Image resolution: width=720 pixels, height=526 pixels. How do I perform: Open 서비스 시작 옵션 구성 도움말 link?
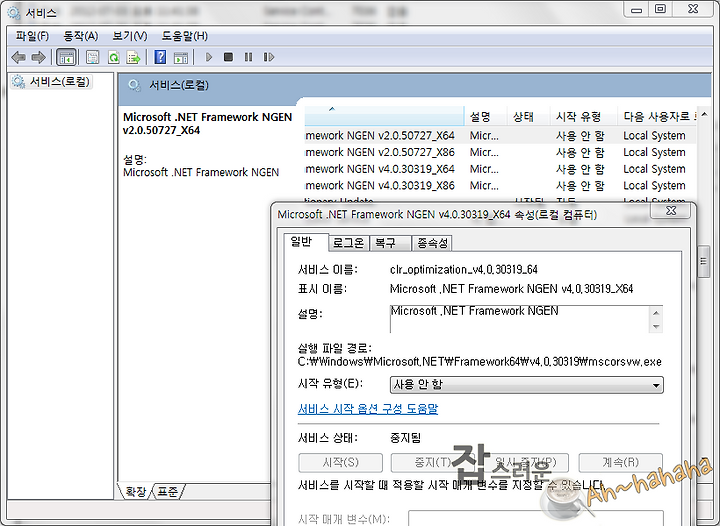(x=368, y=409)
